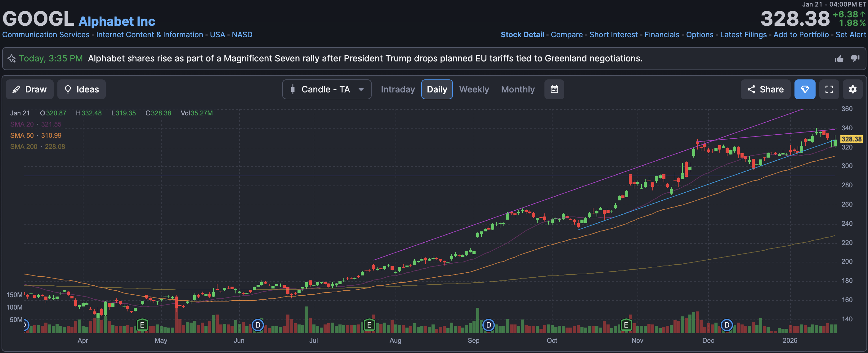Click the AI sparkle icon beside news
Viewport: 868px width, 353px height.
[x=12, y=59]
